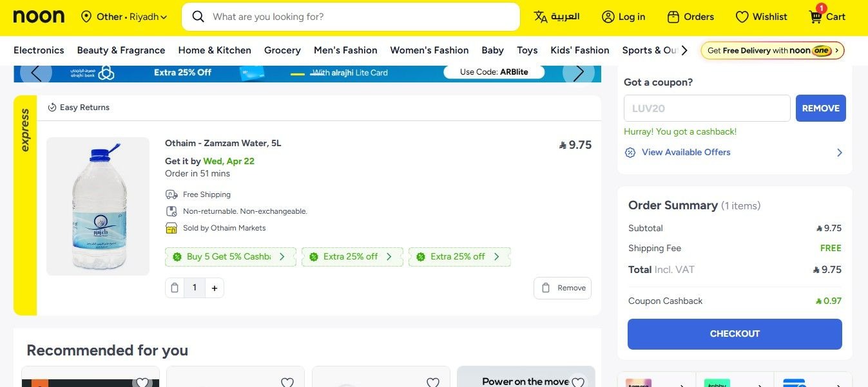Open the Other · Riyadh location dropdown
The image size is (868, 387).
(x=124, y=17)
